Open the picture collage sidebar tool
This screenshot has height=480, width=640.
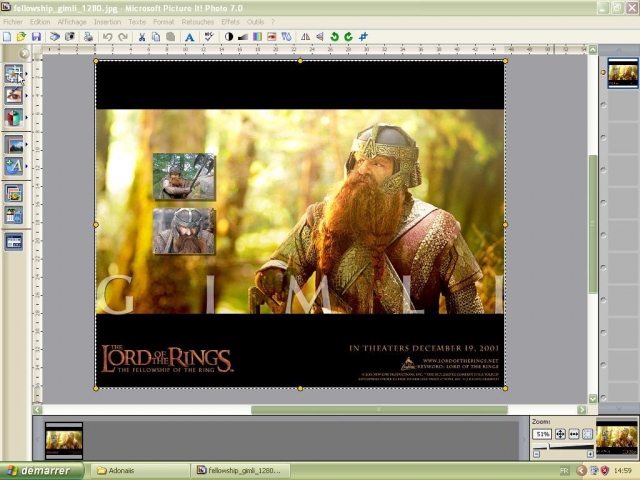[x=13, y=193]
